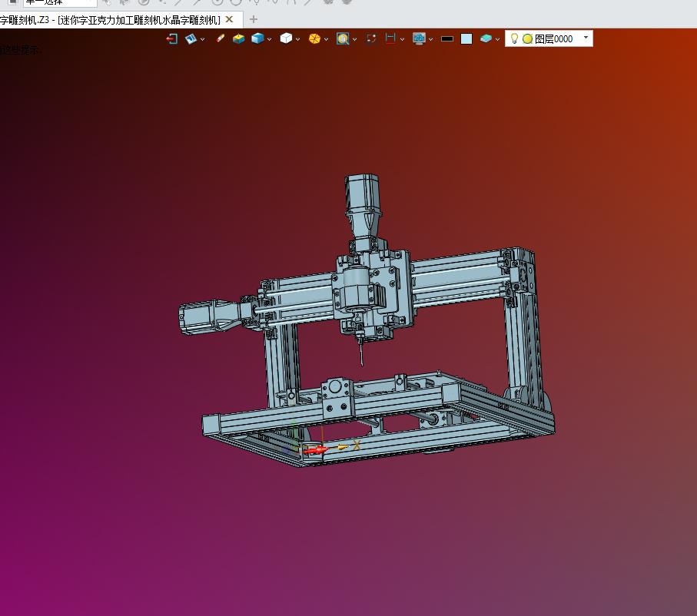Image resolution: width=697 pixels, height=616 pixels.
Task: Switch to the 迷你字亚克力加工雕刻机 document tab
Action: click(111, 19)
